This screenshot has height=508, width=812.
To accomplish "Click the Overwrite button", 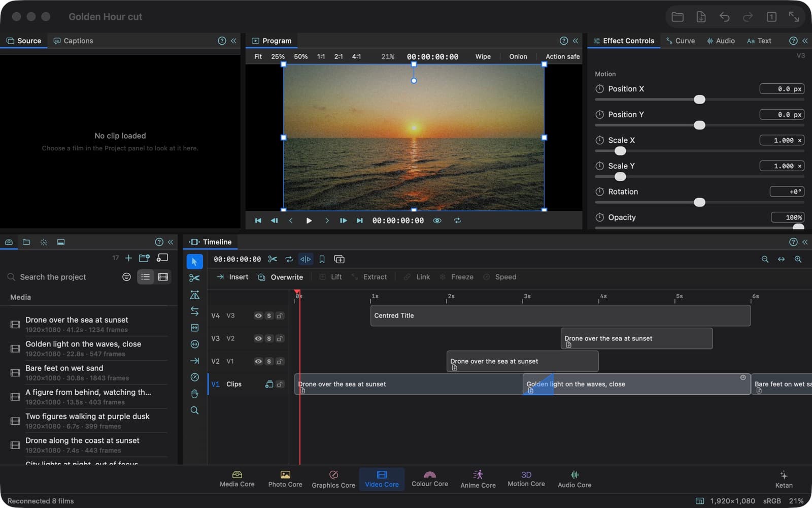I will (280, 277).
